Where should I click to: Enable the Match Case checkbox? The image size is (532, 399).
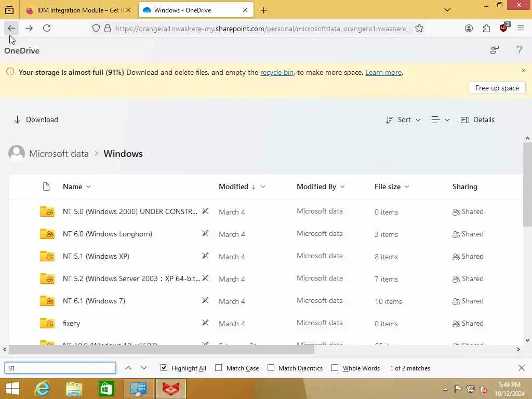219,368
